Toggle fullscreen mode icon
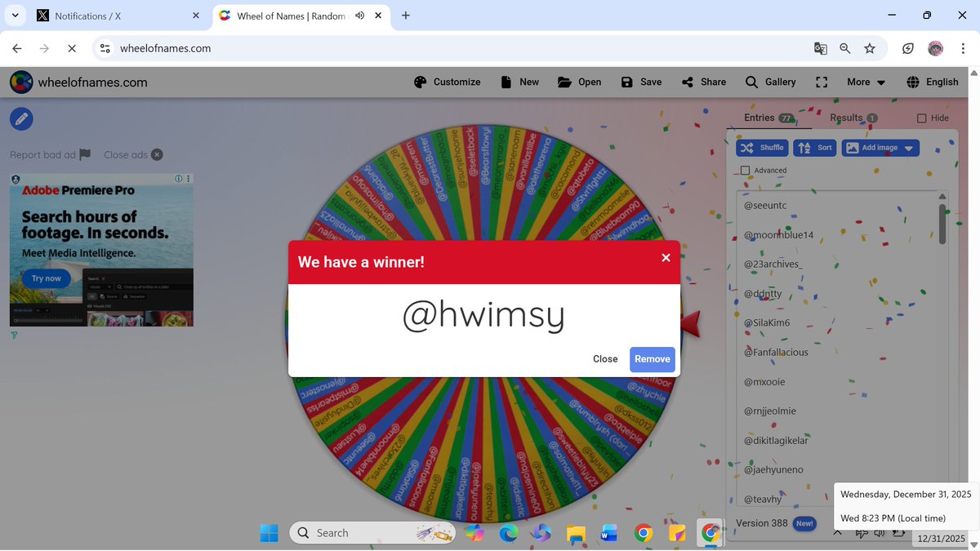Viewport: 980px width, 551px height. [822, 82]
